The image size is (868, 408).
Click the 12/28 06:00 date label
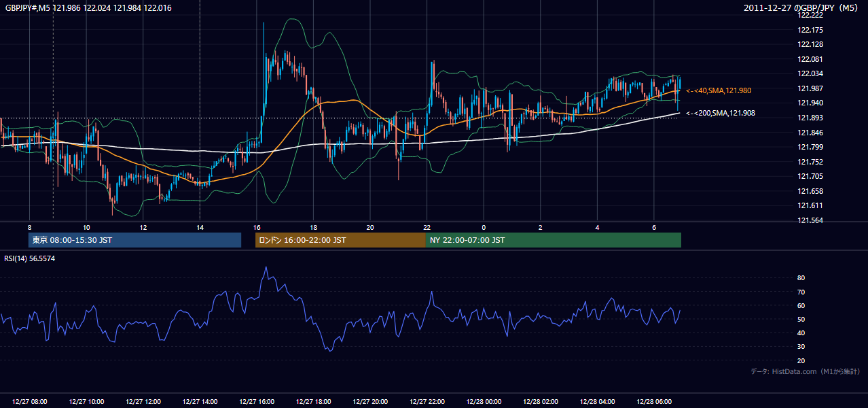(653, 402)
